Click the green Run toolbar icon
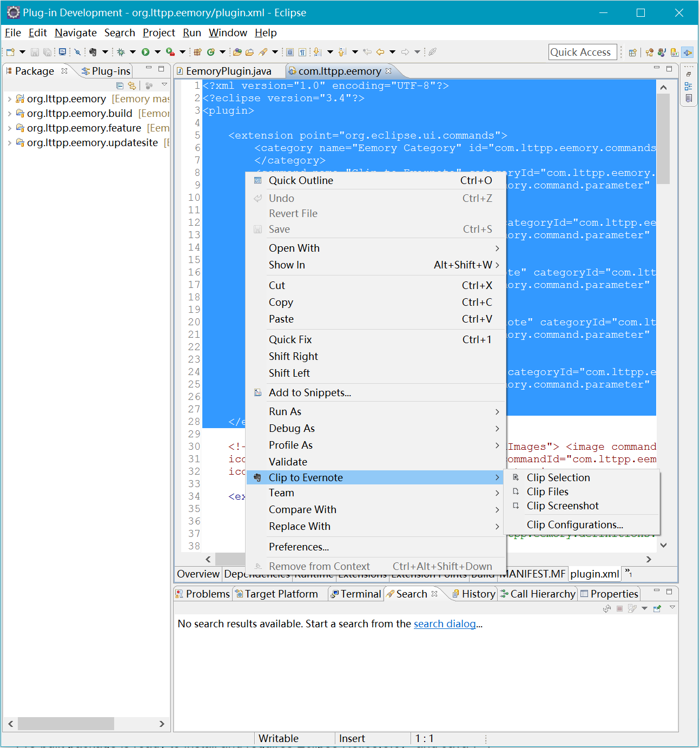 [x=146, y=52]
